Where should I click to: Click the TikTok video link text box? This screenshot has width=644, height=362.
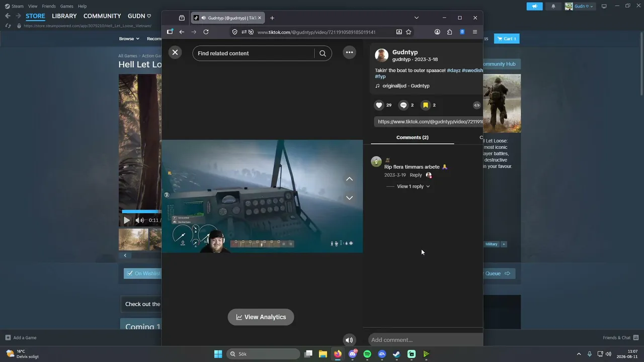coord(429,122)
